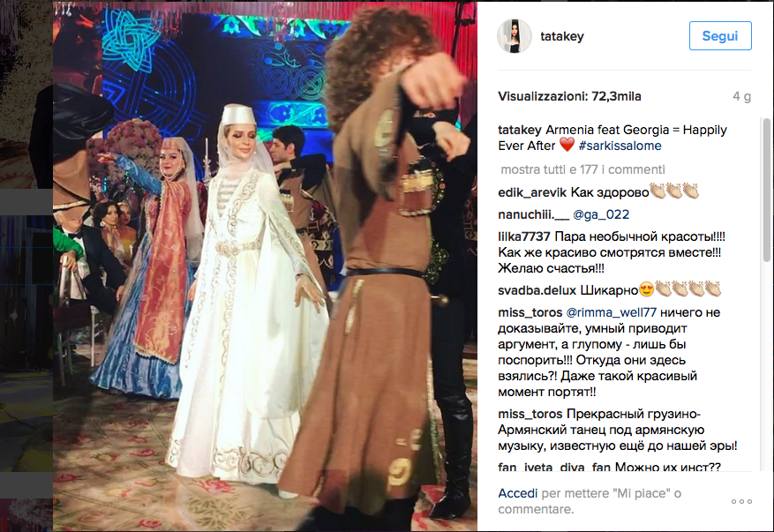Play the wedding dance video
Viewport: 774px width, 532px height.
(x=265, y=266)
